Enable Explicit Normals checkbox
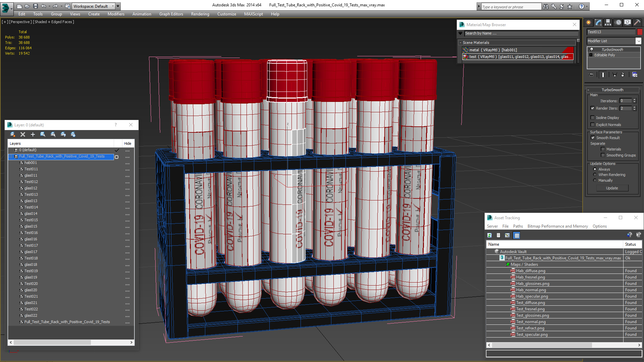644x362 pixels. [593, 125]
